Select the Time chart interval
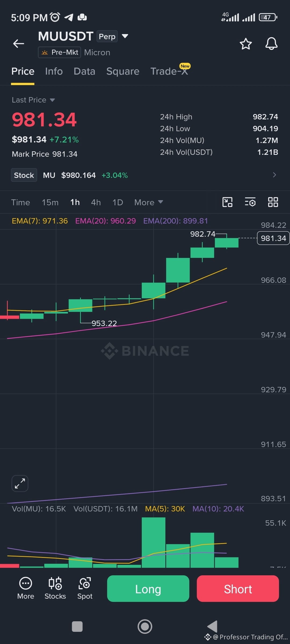 point(21,202)
